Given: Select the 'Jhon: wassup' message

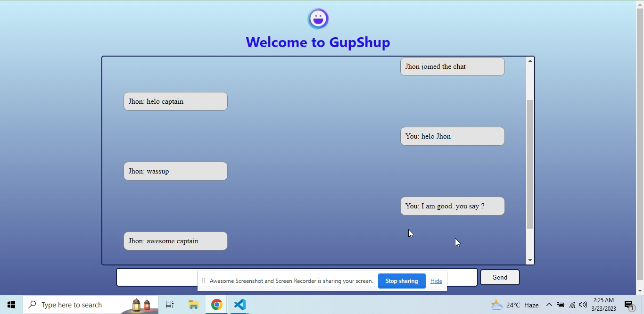Looking at the screenshot, I should (175, 171).
